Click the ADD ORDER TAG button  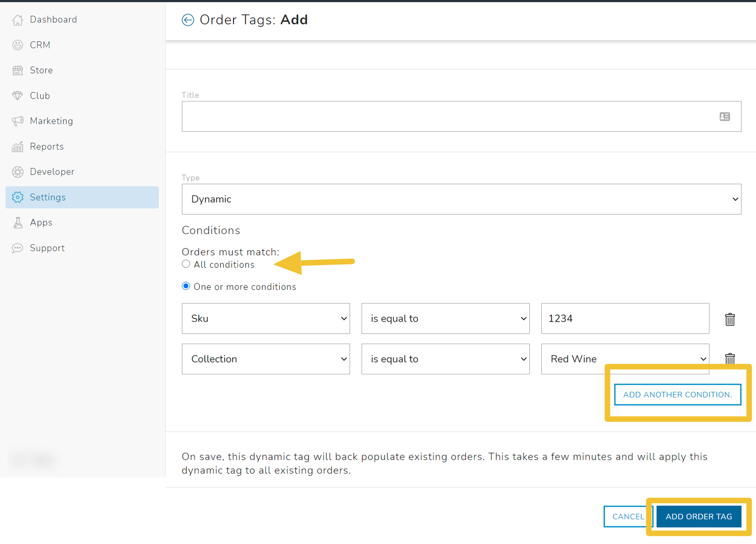coord(698,516)
